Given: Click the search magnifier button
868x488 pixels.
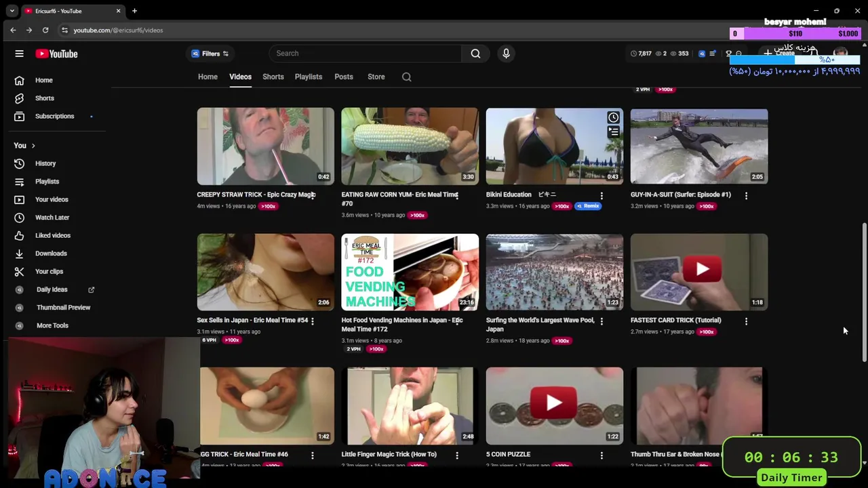Looking at the screenshot, I should pos(475,54).
